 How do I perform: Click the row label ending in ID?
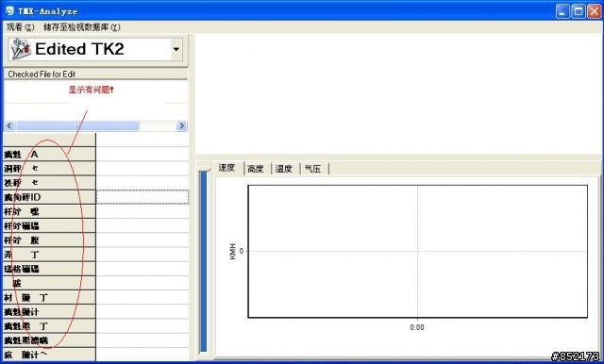[x=49, y=197]
